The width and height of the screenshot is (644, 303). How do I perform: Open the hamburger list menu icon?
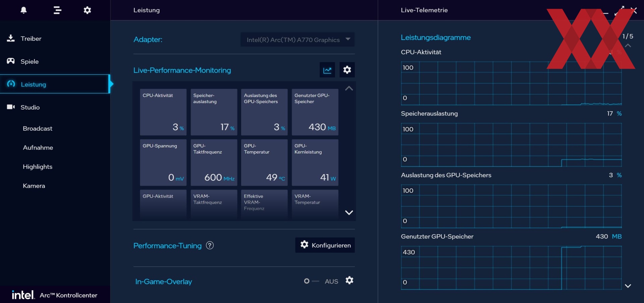(57, 10)
